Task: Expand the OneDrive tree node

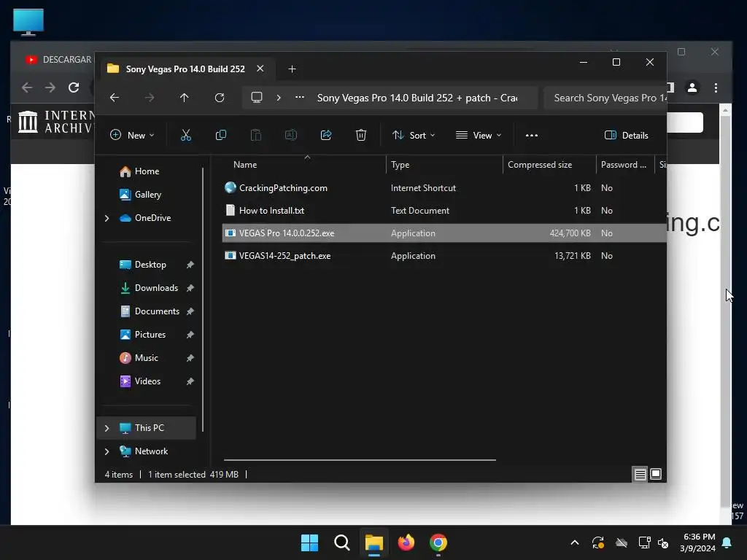Action: point(107,218)
